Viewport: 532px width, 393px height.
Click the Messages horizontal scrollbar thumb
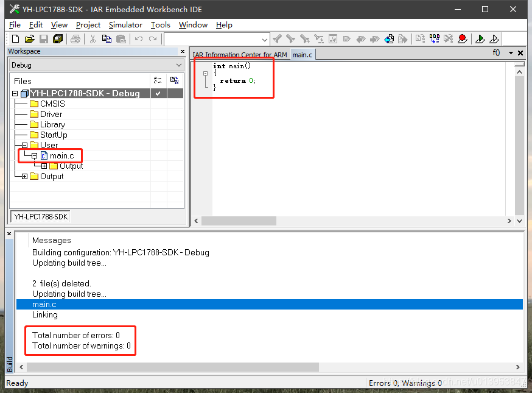[x=173, y=367]
